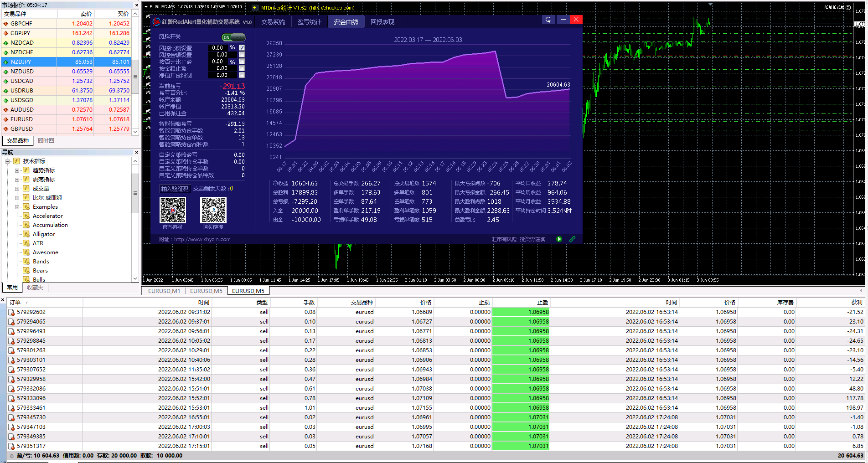The image size is (868, 463).
Task: Open the 即时图 tab in Market Watch
Action: (46, 141)
